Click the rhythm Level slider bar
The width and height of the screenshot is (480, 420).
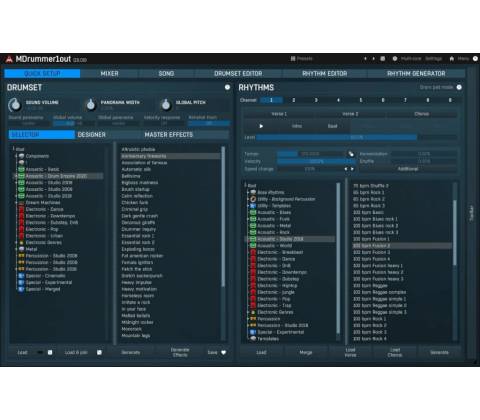[x=356, y=137]
